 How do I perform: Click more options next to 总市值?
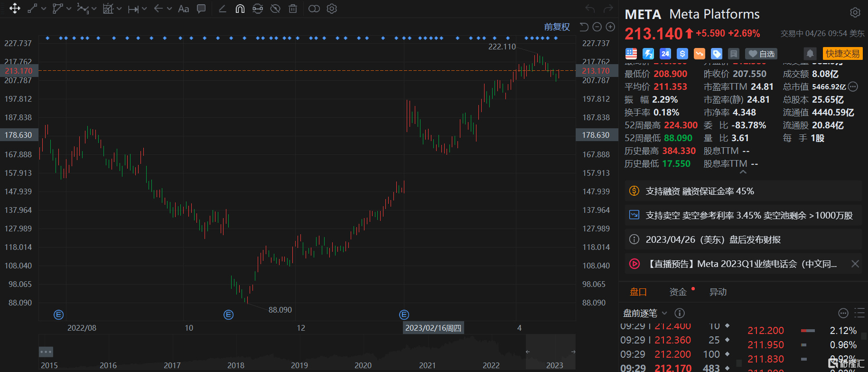click(x=853, y=86)
